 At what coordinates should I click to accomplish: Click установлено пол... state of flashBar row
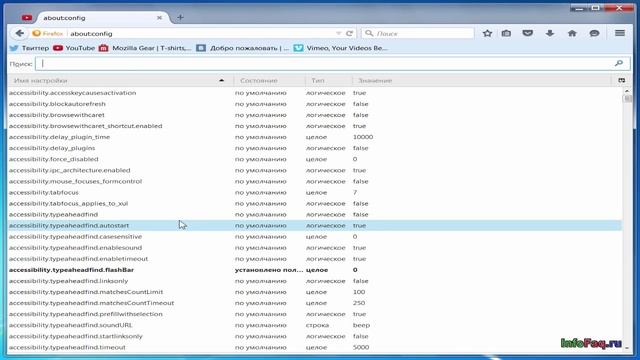click(269, 270)
